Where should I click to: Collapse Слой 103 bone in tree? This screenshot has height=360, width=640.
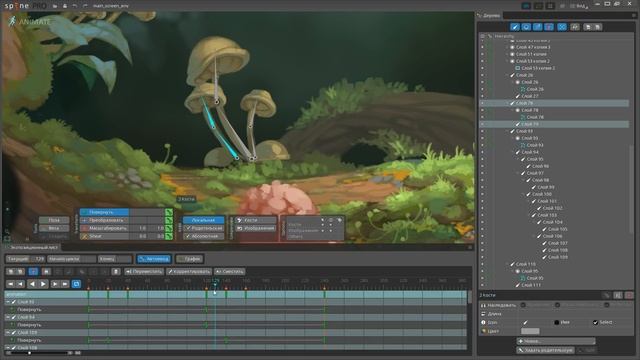(x=529, y=215)
